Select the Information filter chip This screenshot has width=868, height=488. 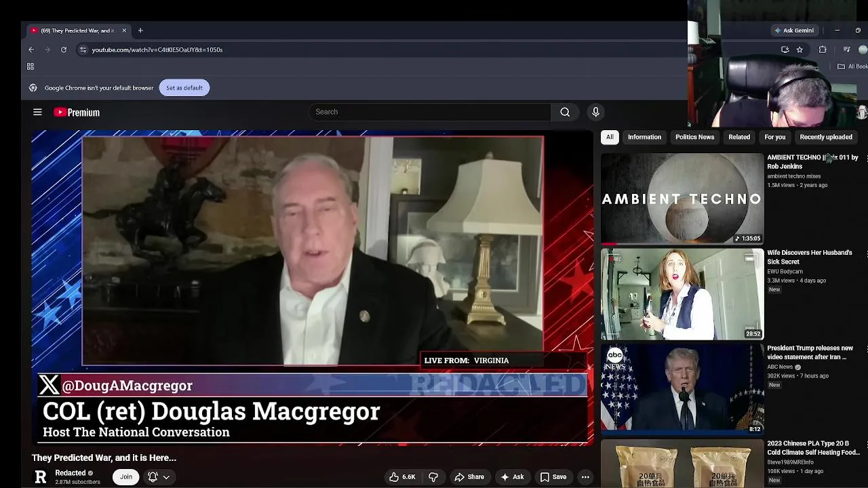(644, 137)
